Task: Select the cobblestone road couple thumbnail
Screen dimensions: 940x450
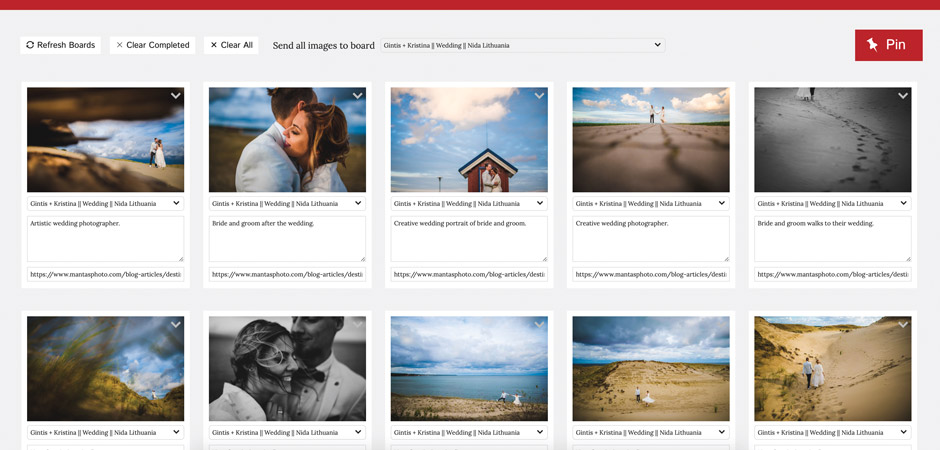Action: tap(651, 140)
